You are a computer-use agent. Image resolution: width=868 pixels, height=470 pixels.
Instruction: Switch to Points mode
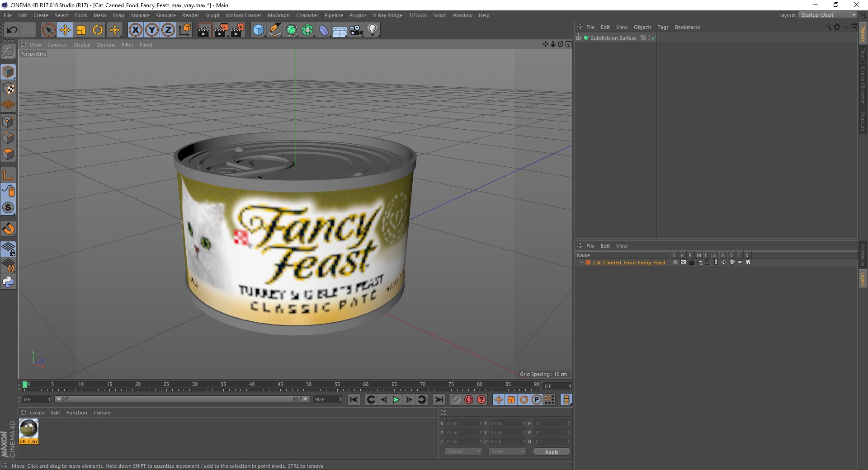(x=8, y=122)
